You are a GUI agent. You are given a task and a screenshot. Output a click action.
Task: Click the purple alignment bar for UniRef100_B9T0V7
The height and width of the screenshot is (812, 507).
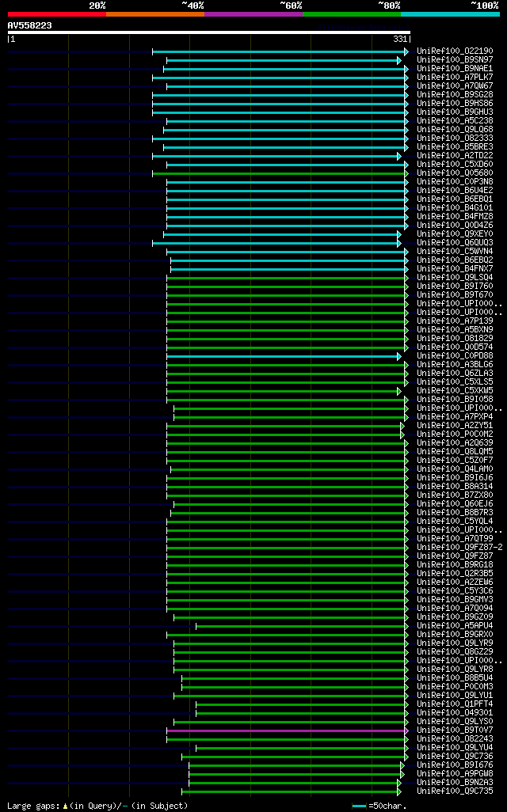point(286,730)
